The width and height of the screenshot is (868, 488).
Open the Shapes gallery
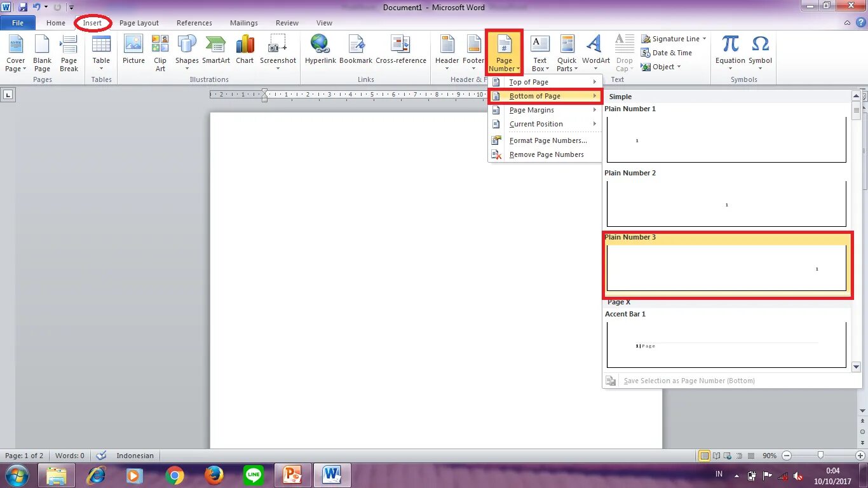(187, 54)
